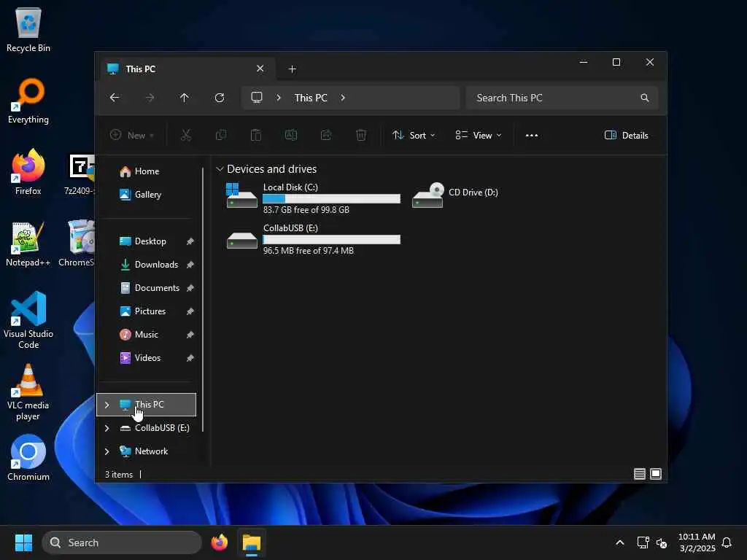747x560 pixels.
Task: Hit the Delete trash can icon
Action: tap(361, 135)
